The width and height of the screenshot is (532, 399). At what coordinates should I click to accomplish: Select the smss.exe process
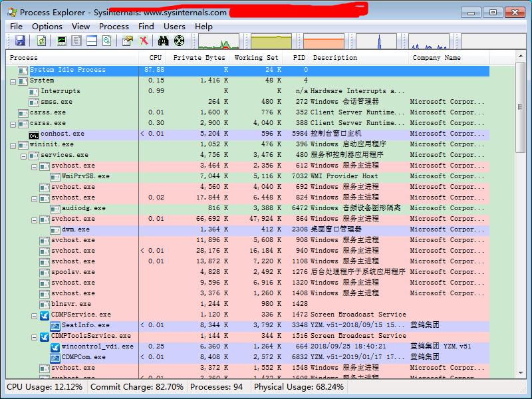click(x=247, y=102)
